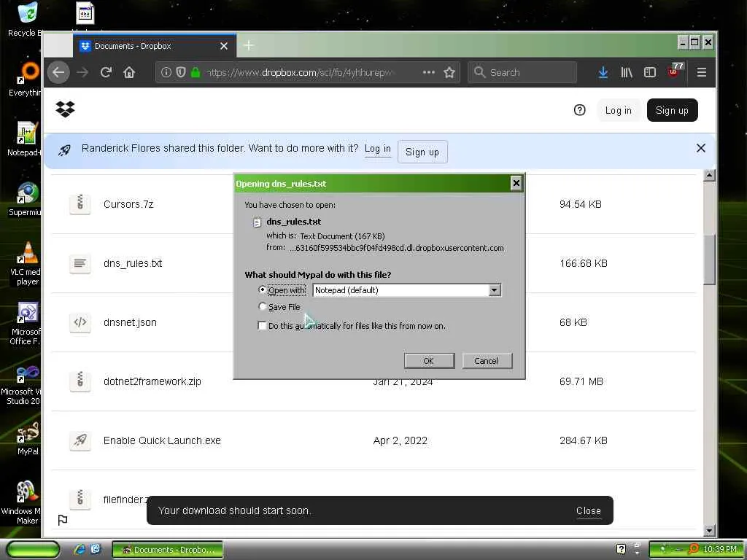Open the downloads arrow panel
This screenshot has height=560, width=747.
tap(603, 72)
